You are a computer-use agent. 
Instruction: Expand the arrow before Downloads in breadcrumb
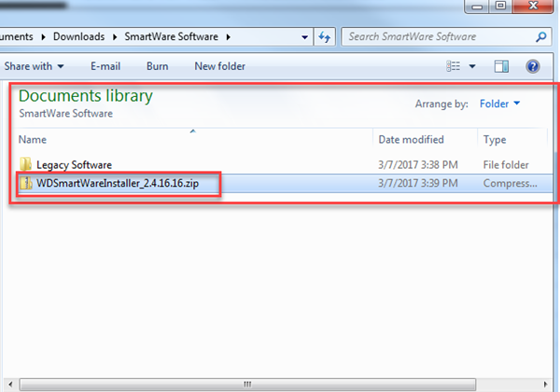pos(43,36)
